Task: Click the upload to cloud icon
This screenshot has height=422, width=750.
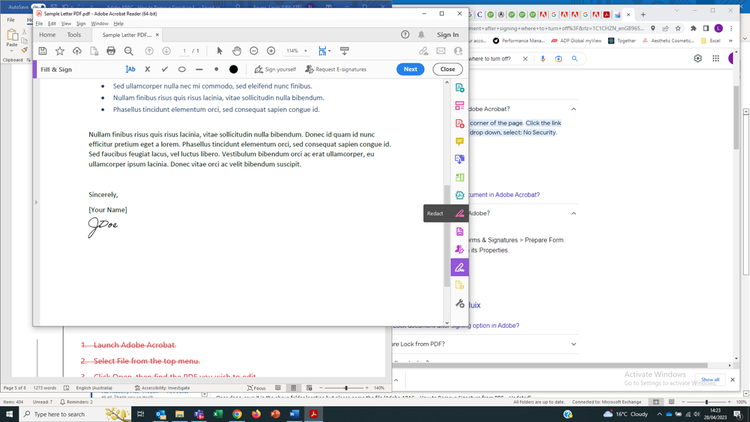Action: click(77, 51)
